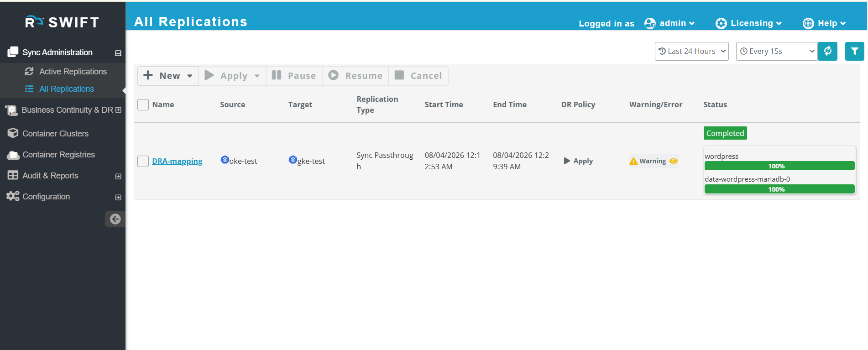Click the Apply toolbar button
The image size is (868, 350).
tap(232, 76)
